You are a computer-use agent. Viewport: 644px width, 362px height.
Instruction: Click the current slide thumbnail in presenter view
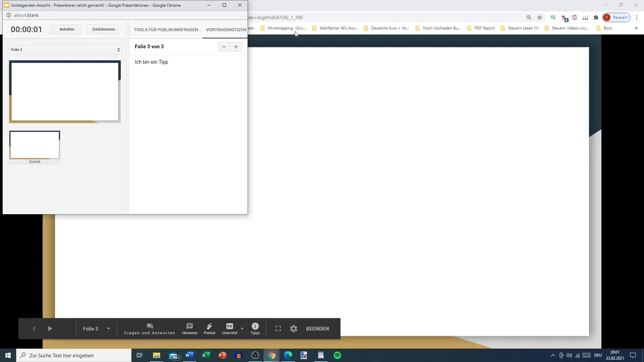pos(65,92)
